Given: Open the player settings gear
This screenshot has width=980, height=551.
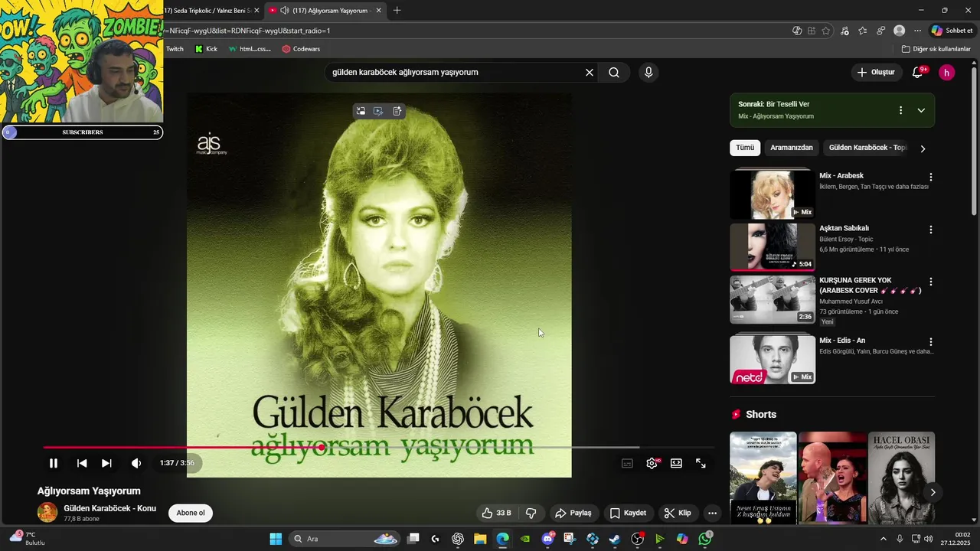Looking at the screenshot, I should 652,463.
